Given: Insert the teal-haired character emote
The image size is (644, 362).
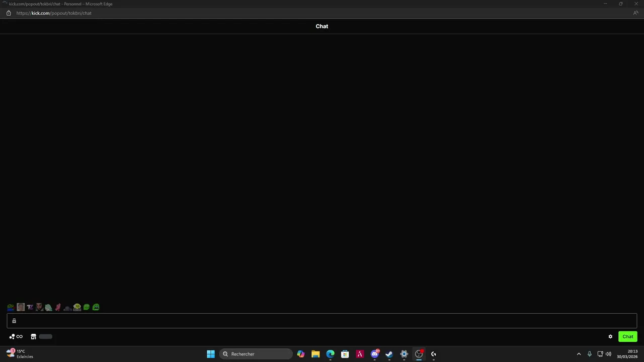Looking at the screenshot, I should (48, 307).
